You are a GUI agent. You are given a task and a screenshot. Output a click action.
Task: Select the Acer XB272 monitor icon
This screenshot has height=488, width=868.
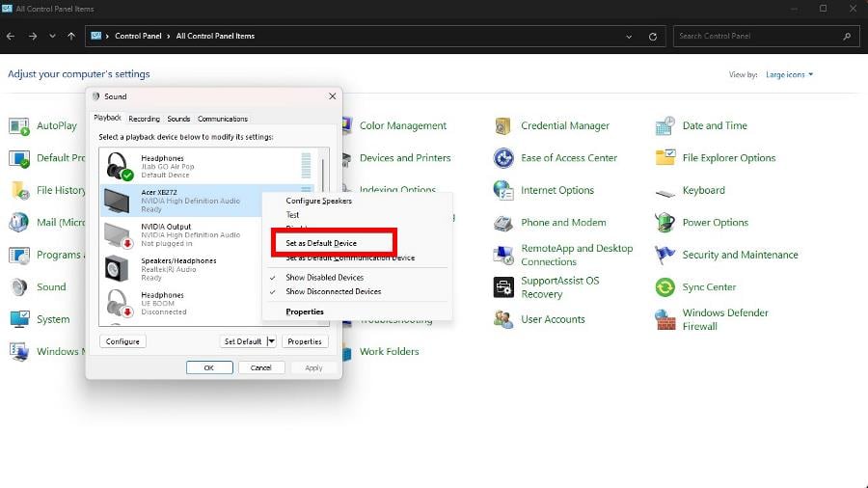click(x=117, y=201)
